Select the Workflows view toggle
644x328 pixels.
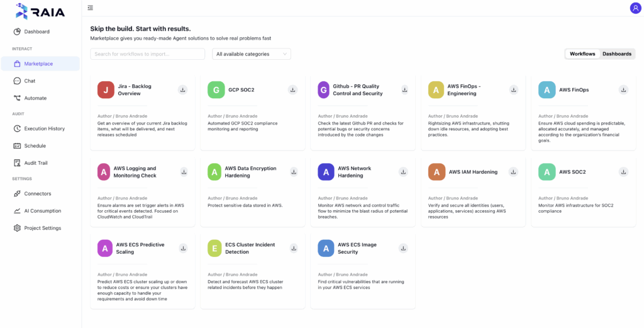tap(582, 54)
